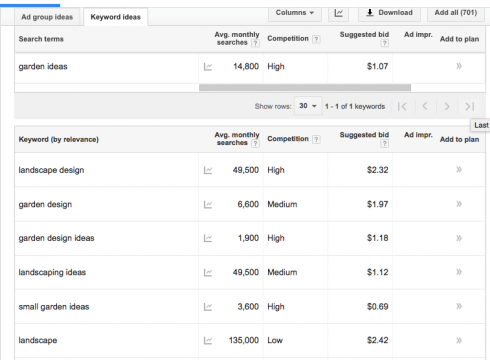Select the small garden ideas keyword

tap(54, 306)
